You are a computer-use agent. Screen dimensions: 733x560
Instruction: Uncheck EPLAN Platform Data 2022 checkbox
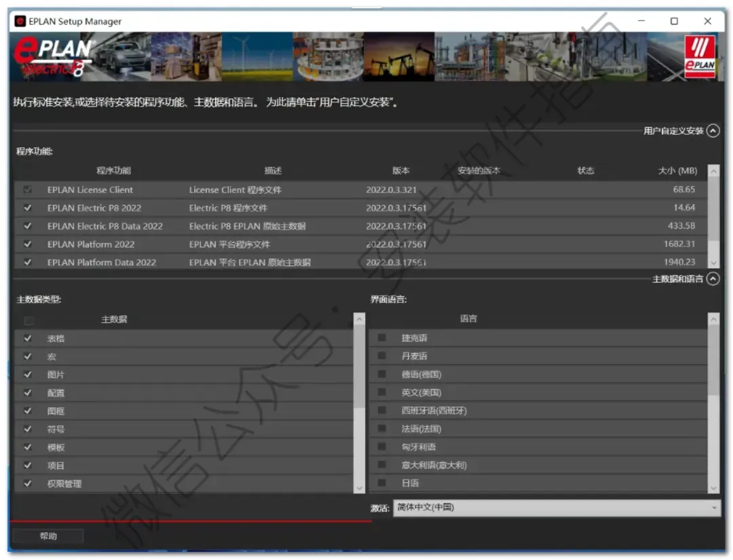coord(28,262)
